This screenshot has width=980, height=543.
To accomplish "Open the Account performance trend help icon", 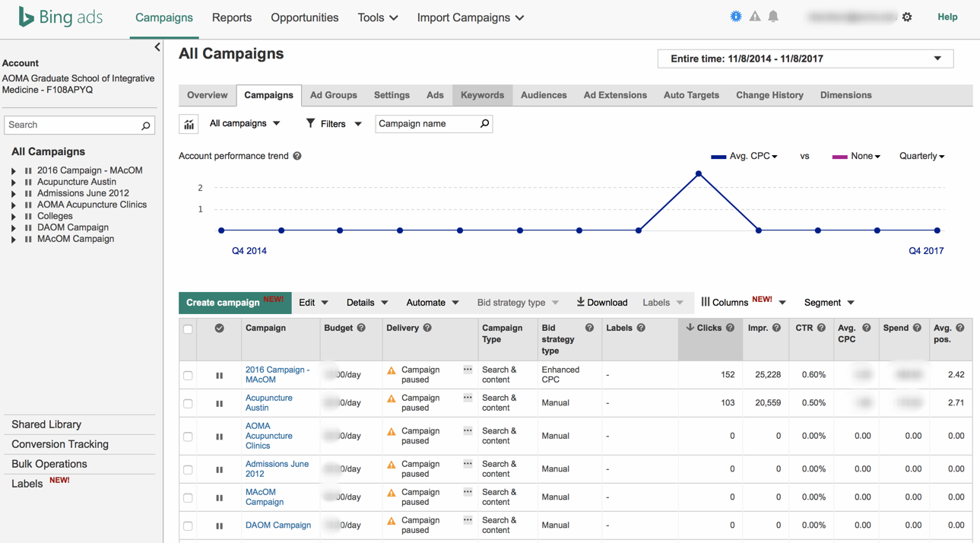I will (x=297, y=156).
